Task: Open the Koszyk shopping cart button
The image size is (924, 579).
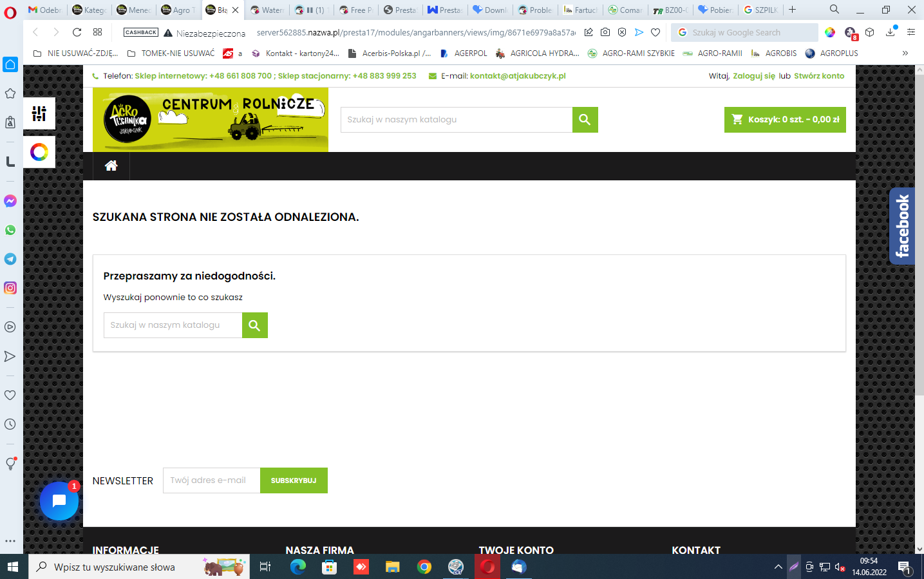Action: (785, 120)
